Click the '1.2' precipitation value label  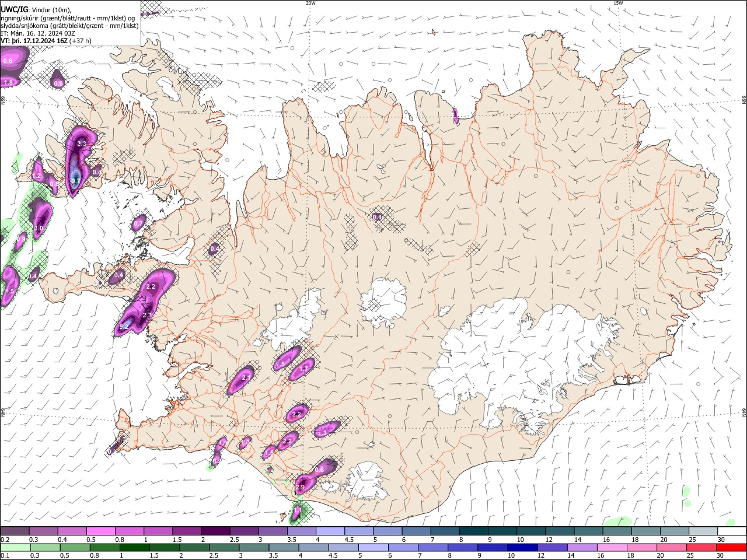coord(37,176)
